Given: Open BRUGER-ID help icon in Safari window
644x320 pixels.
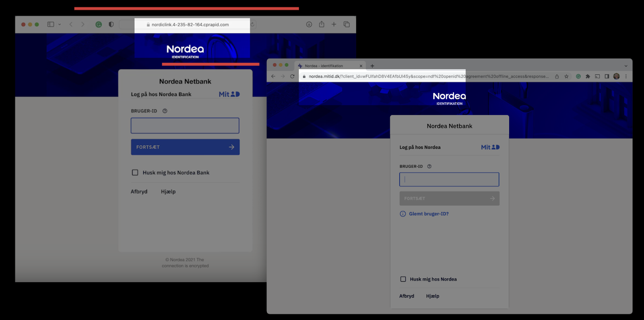Looking at the screenshot, I should pos(165,111).
